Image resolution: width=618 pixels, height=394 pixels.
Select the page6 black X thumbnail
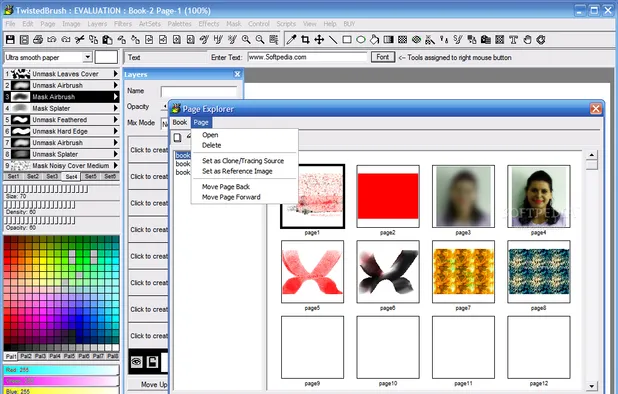pos(388,271)
